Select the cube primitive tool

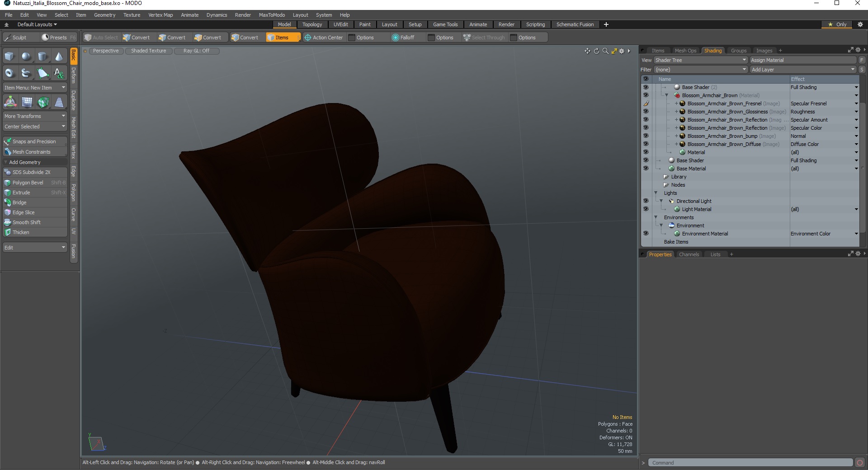tap(10, 56)
